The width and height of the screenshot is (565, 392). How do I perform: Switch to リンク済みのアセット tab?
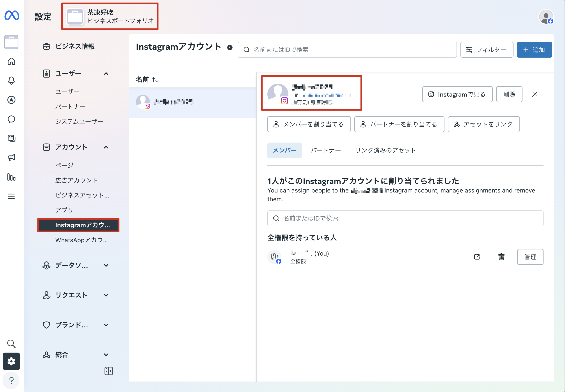point(386,150)
